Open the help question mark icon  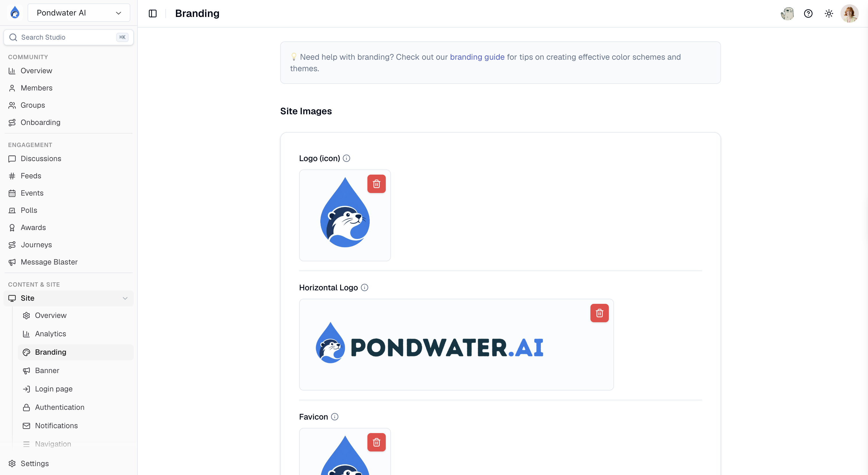[808, 13]
